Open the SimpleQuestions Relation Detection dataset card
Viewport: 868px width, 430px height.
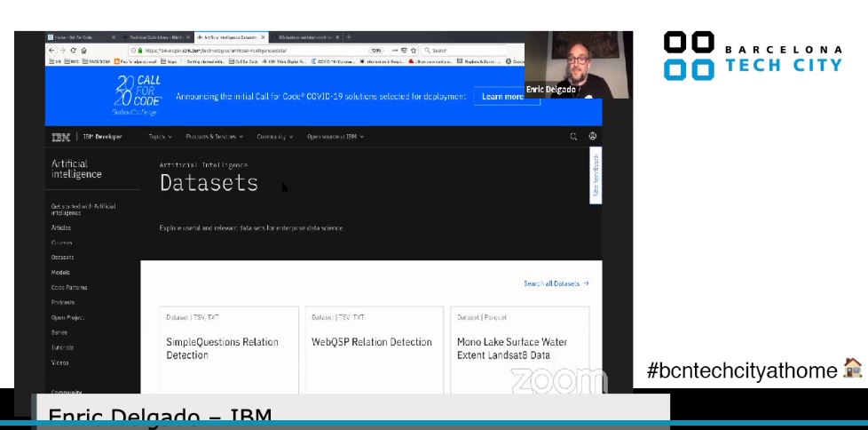pos(229,350)
